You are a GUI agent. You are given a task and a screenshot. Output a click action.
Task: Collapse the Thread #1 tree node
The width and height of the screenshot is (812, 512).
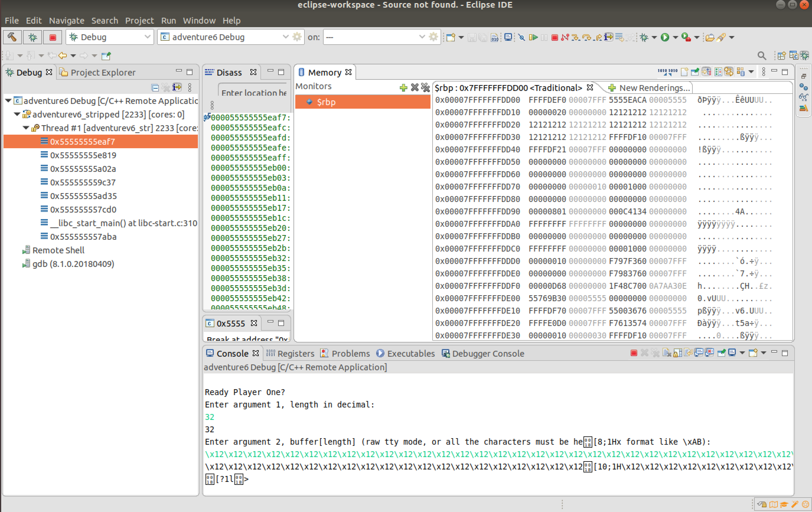coord(26,128)
